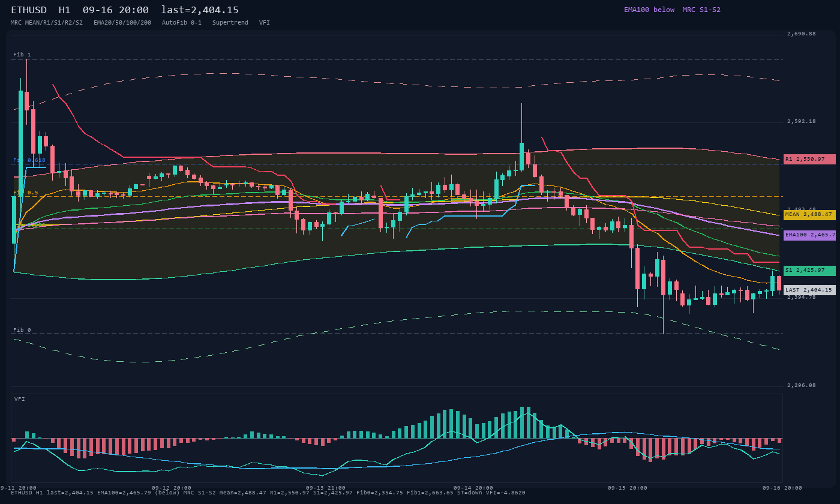Viewport: 840px width, 504px height.
Task: Click the 09-15 20:00 time axis label
Action: coord(628,488)
